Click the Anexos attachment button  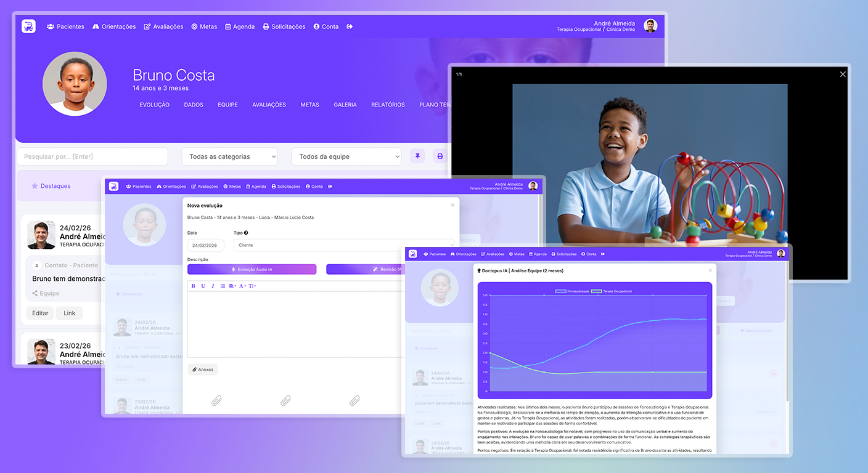point(203,370)
